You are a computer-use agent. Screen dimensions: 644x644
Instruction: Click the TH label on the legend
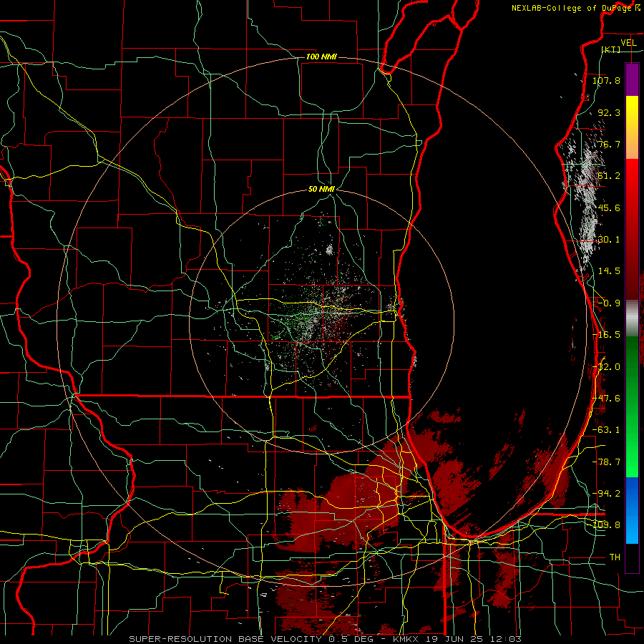(x=615, y=557)
